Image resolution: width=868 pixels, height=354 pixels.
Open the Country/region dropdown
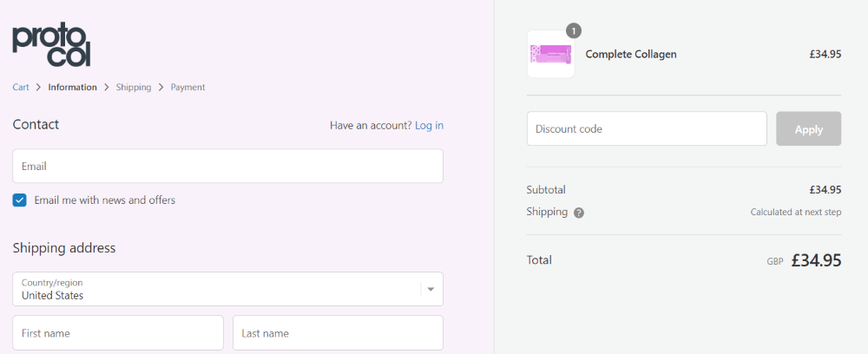pyautogui.click(x=227, y=289)
